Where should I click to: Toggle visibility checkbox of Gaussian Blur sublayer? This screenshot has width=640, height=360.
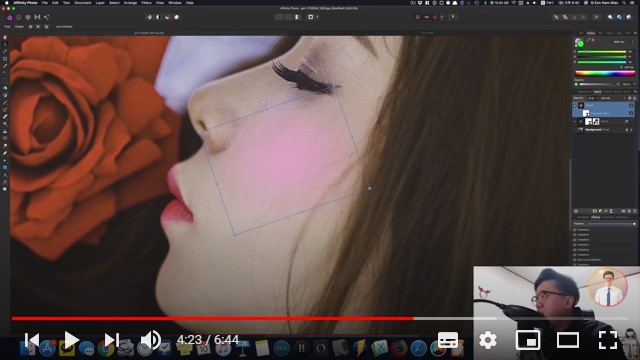point(631,113)
